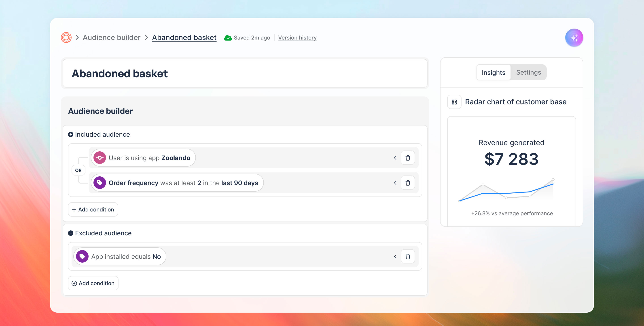The image size is (644, 326).
Task: Click the 'Revenue generated' label
Action: click(511, 142)
